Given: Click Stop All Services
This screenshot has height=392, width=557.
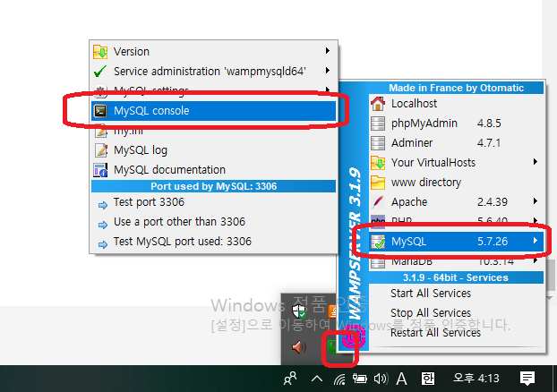Looking at the screenshot, I should tap(456, 313).
